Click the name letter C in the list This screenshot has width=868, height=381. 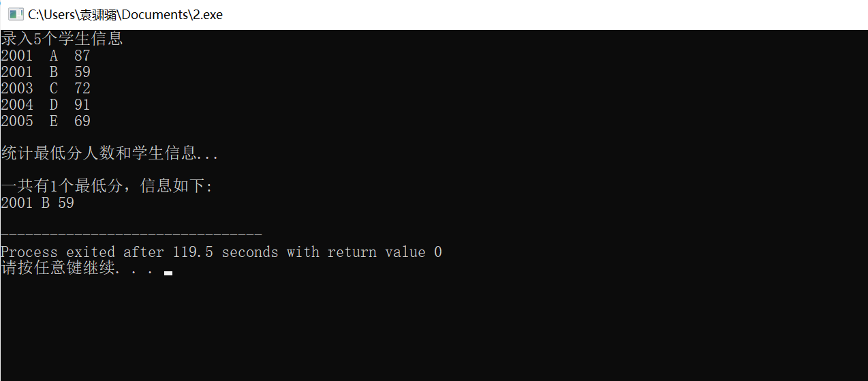pos(54,89)
